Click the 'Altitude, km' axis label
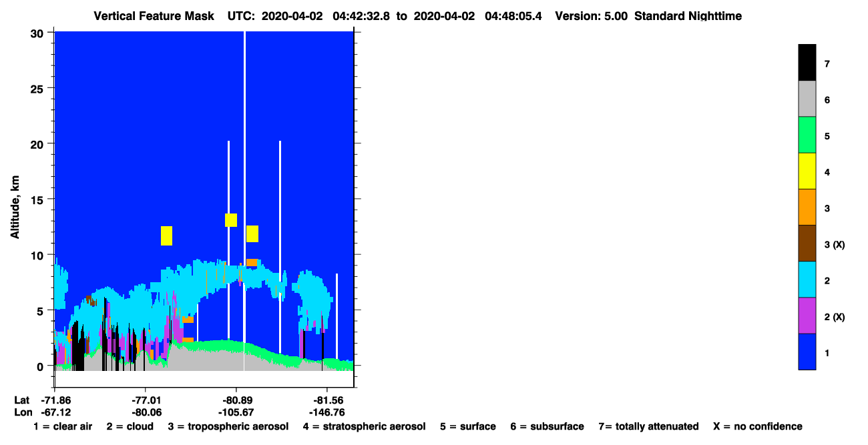This screenshot has width=868, height=445. point(15,208)
